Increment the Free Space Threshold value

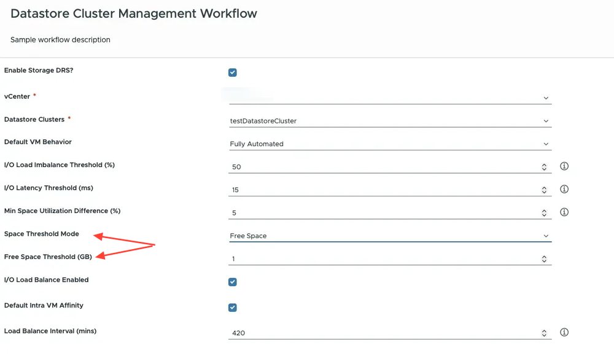pyautogui.click(x=544, y=257)
